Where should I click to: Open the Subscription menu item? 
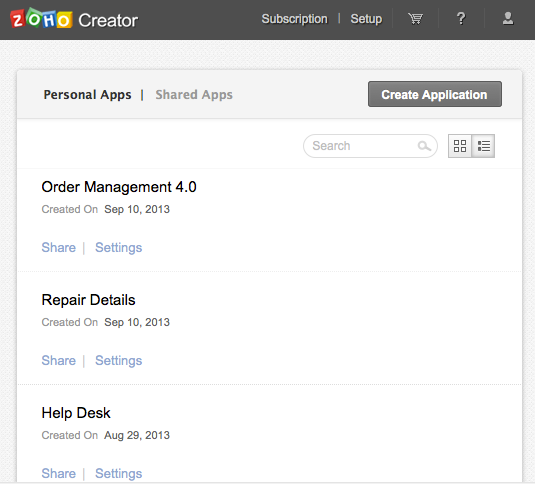point(294,19)
